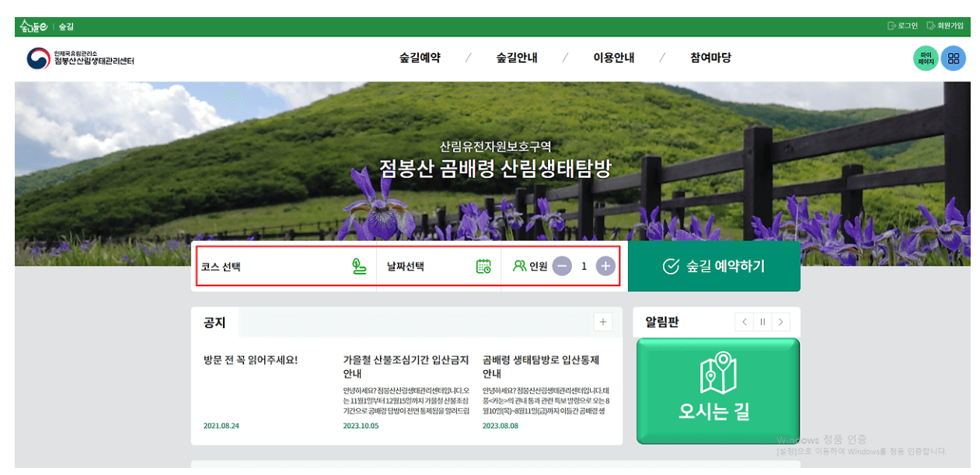Open the blue grid all-menu icon
The height and width of the screenshot is (475, 980).
click(954, 58)
